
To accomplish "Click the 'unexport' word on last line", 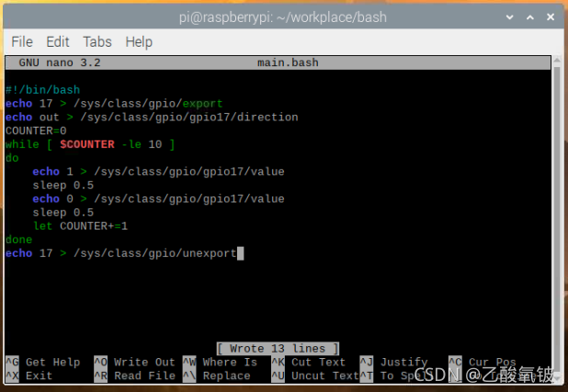I will [x=210, y=253].
